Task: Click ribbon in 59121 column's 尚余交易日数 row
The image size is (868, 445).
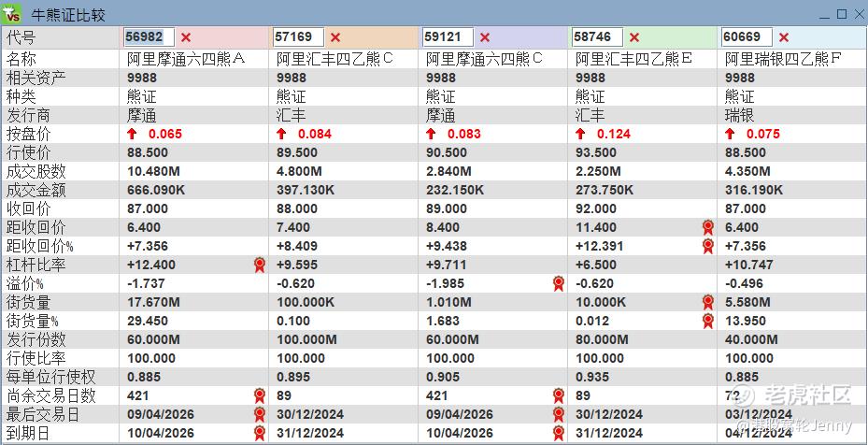Action: tap(559, 395)
